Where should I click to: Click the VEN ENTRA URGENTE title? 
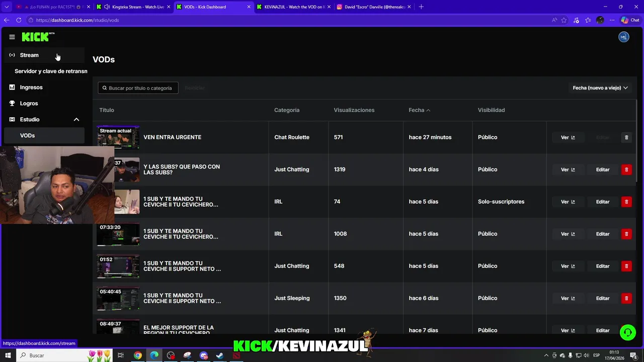[x=172, y=137]
